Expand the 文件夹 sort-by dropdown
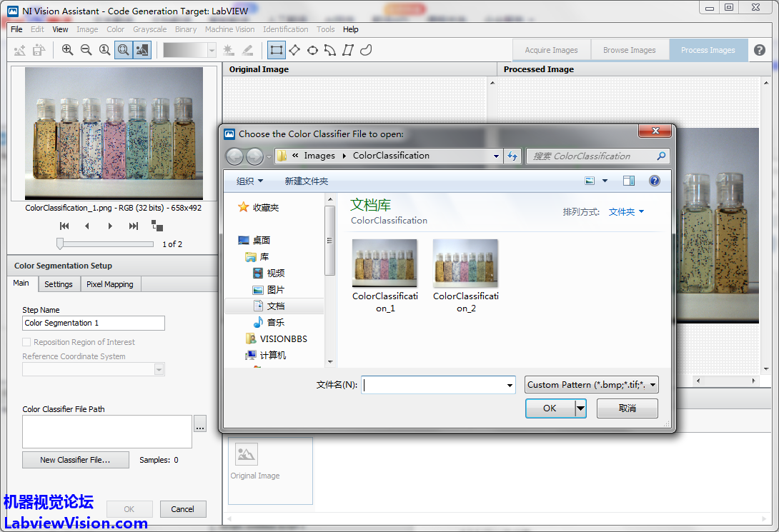Screen dimensions: 779x532 click(626, 212)
